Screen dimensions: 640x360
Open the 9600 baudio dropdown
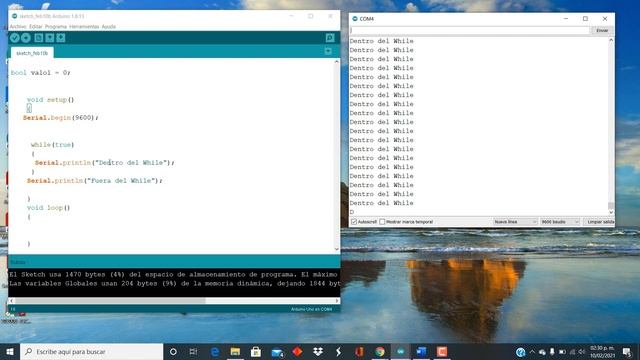tap(560, 222)
